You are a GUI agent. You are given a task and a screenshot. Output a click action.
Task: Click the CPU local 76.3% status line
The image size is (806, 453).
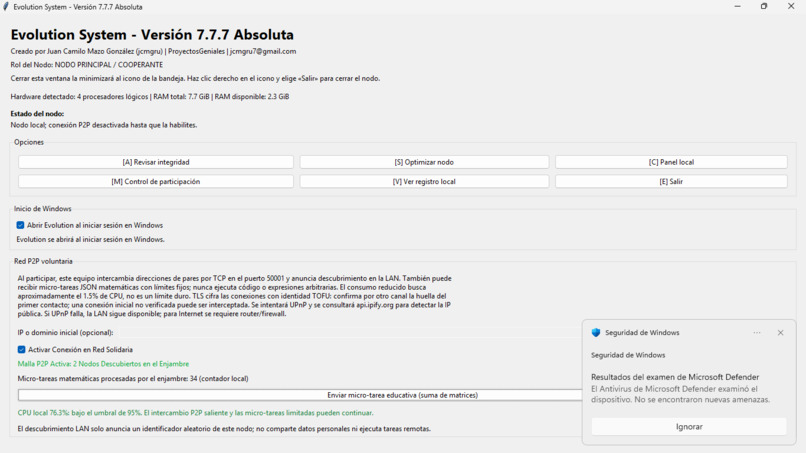coord(195,413)
